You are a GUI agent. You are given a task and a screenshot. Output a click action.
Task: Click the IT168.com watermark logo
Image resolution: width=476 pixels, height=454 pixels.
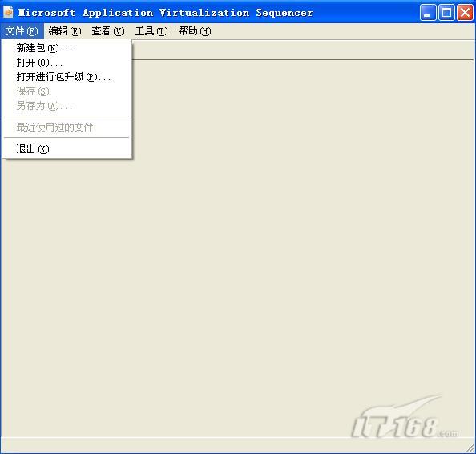pyautogui.click(x=405, y=418)
